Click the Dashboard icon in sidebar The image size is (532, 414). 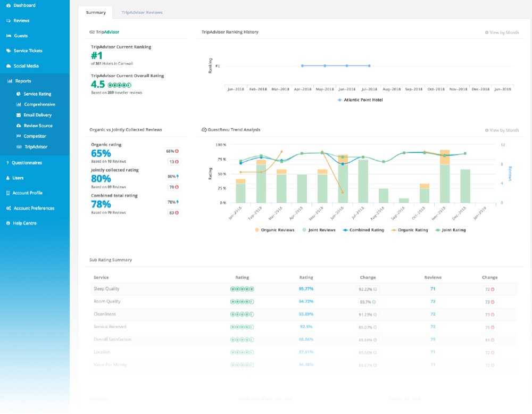[x=9, y=5]
